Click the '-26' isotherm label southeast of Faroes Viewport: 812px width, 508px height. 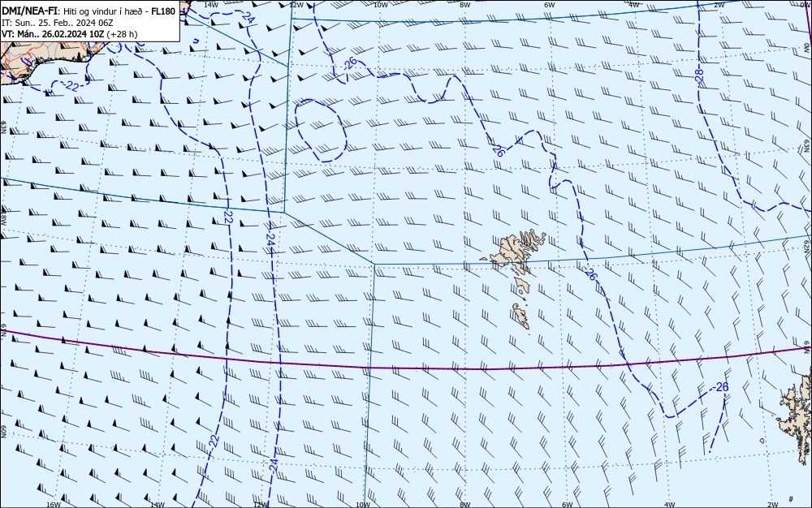click(590, 273)
